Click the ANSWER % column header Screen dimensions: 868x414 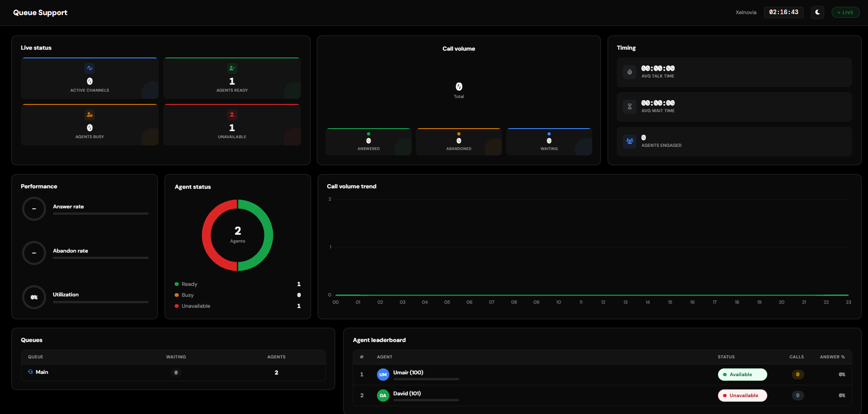click(832, 357)
